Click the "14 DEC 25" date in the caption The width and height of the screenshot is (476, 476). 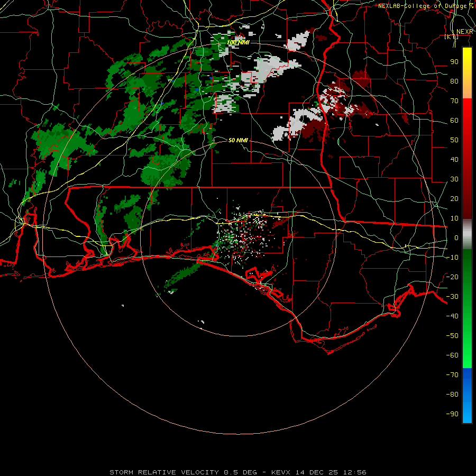pyautogui.click(x=317, y=472)
